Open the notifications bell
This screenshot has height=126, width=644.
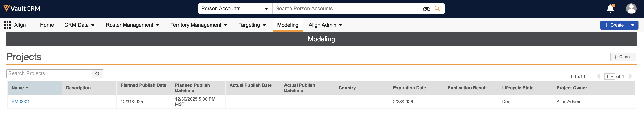610,9
